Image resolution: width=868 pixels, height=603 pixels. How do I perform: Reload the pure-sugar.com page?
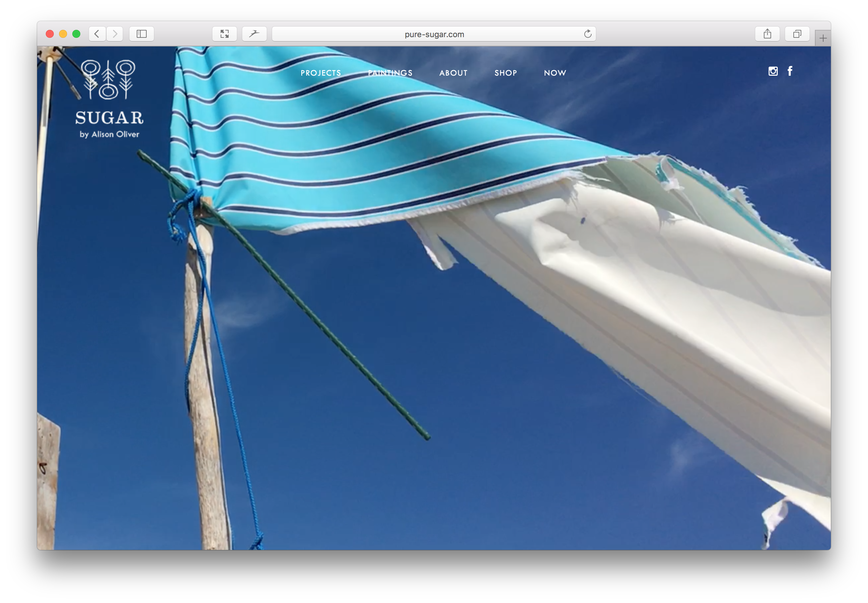pyautogui.click(x=588, y=34)
